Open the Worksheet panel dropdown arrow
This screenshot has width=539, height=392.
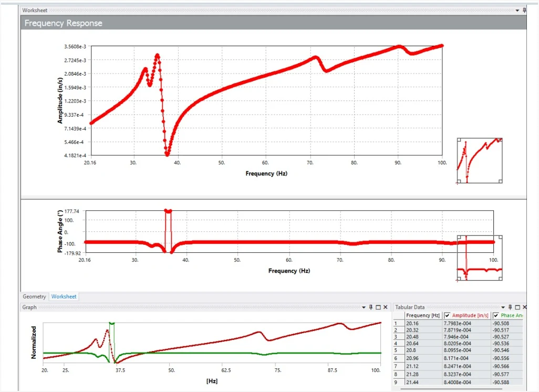pyautogui.click(x=517, y=11)
